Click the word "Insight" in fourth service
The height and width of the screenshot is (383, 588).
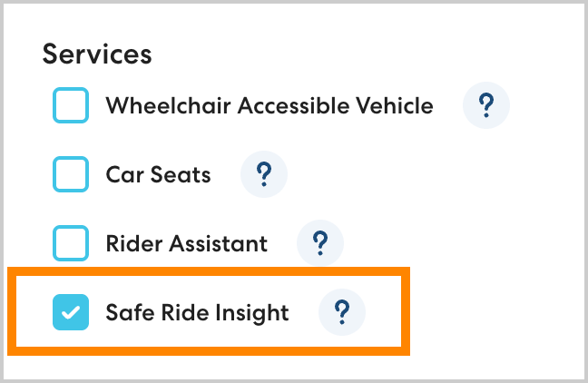(255, 313)
